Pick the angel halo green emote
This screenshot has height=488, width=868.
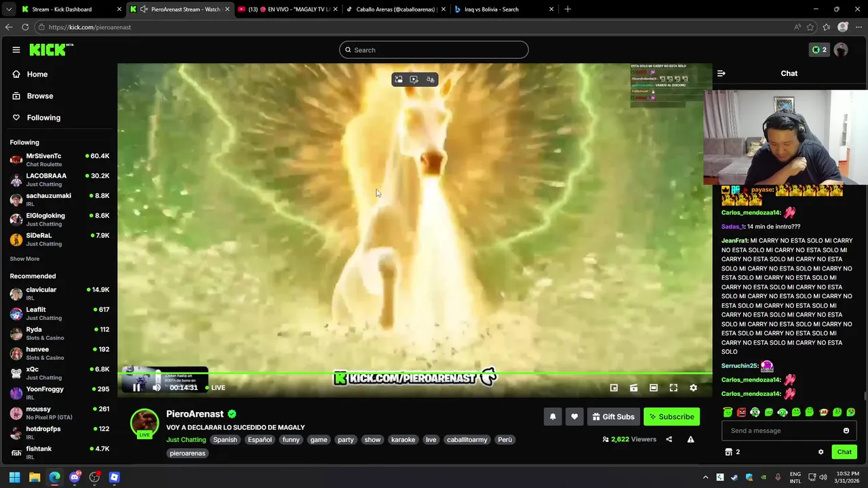pyautogui.click(x=728, y=412)
